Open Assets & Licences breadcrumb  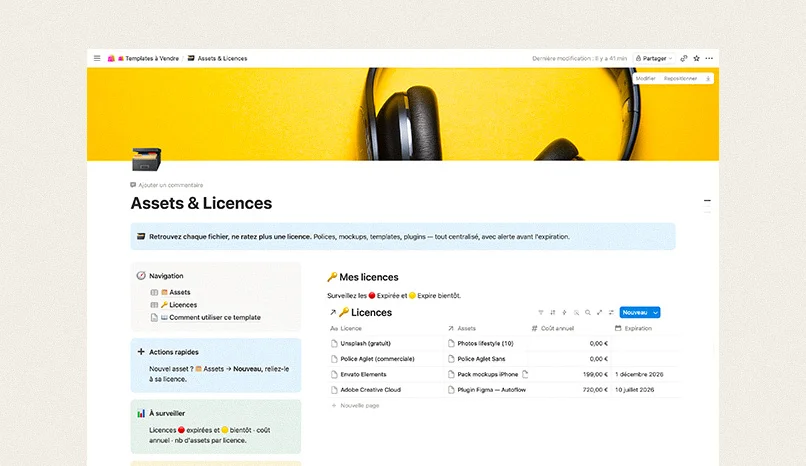coord(217,59)
